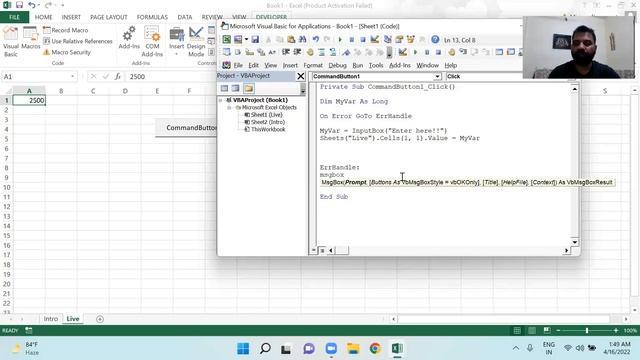Screen dimensions: 640x360
Task: Open VBA Help with the question mark icon
Action: (x=435, y=40)
